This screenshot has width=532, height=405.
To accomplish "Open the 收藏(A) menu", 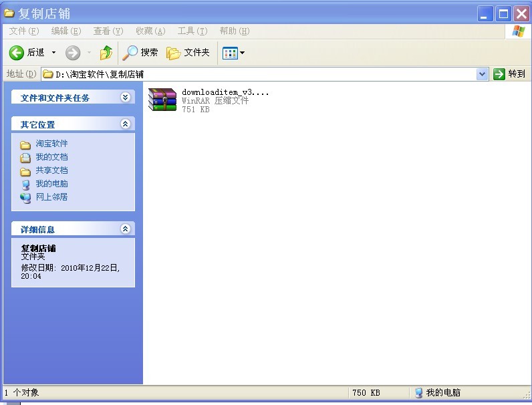I will [150, 31].
